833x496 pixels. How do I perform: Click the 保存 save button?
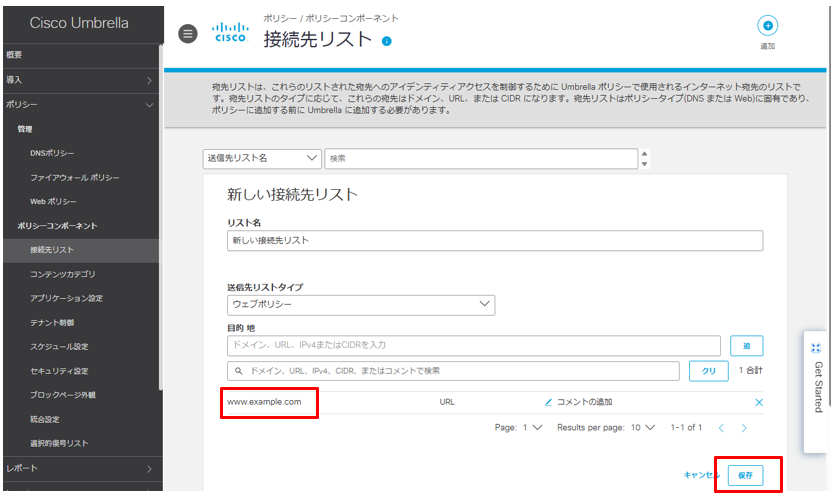point(745,475)
